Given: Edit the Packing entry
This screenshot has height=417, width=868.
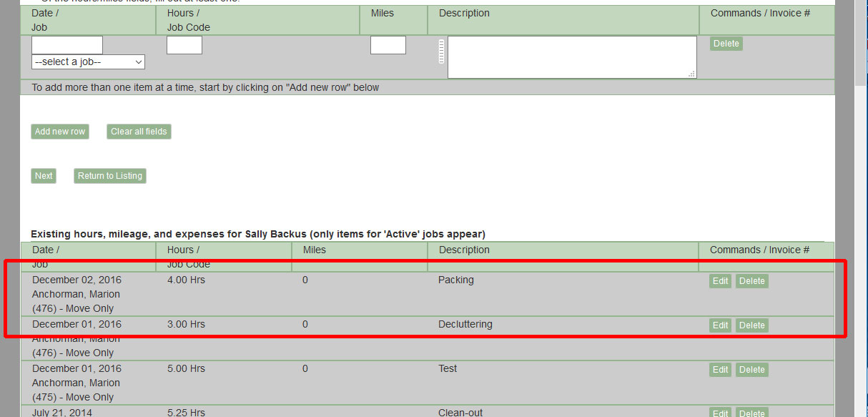Looking at the screenshot, I should [721, 281].
